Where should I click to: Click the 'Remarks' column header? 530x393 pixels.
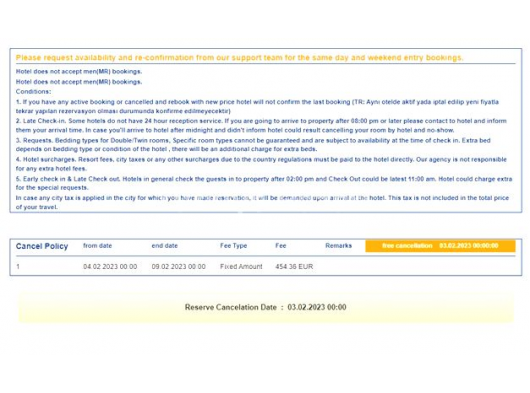(338, 246)
